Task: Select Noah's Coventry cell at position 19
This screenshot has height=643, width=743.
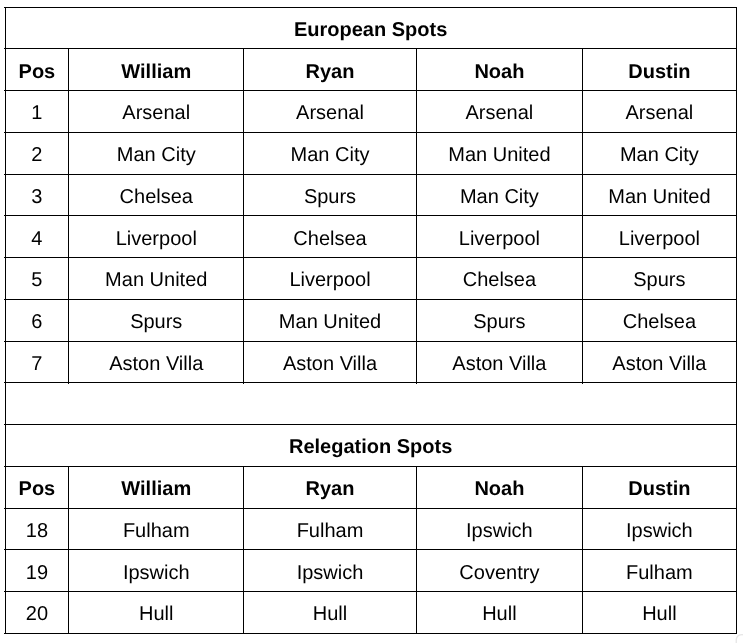Action: point(499,571)
